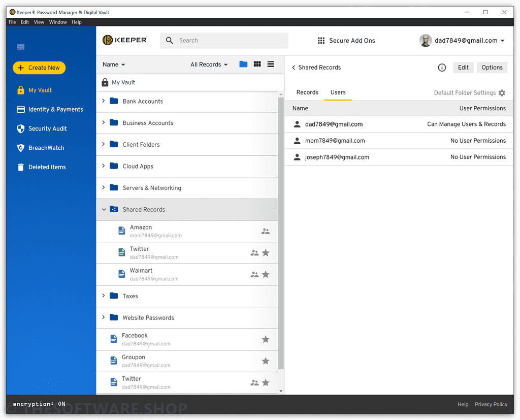Switch to the Records tab
The height and width of the screenshot is (420, 520).
point(307,92)
